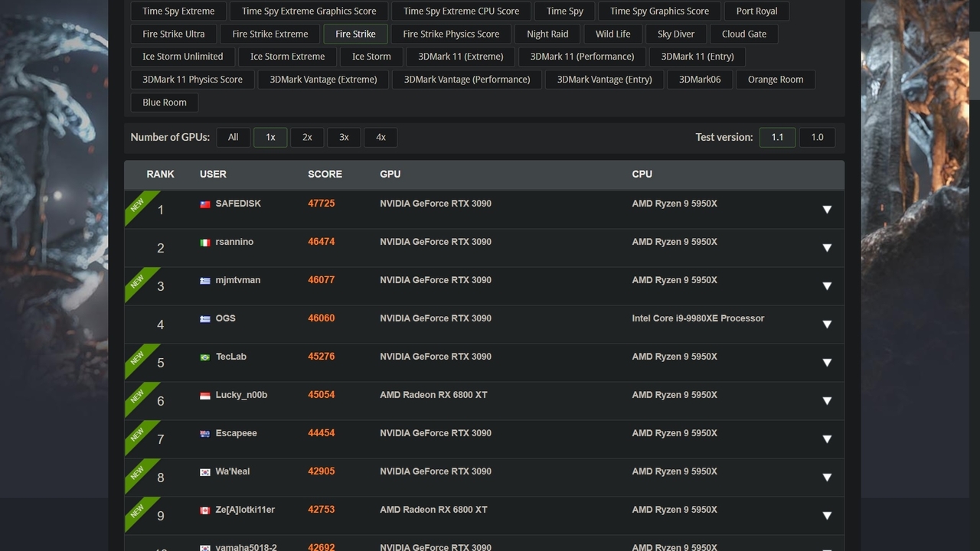Select the Time Spy benchmark
The height and width of the screenshot is (551, 980).
565,11
